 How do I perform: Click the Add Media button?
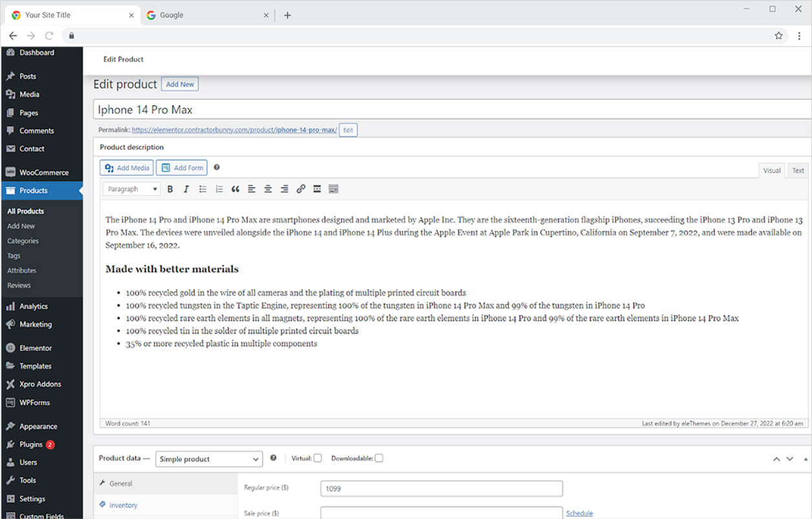tap(127, 168)
